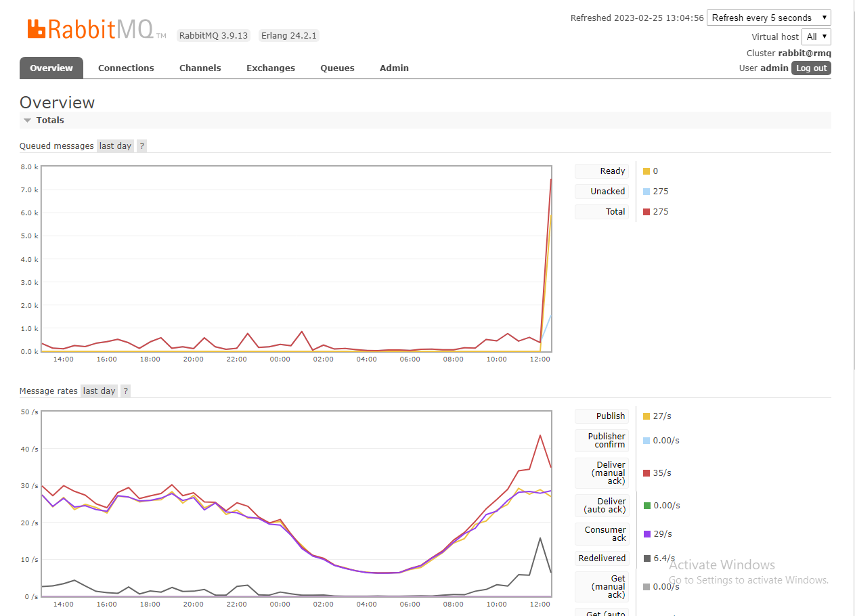The height and width of the screenshot is (616, 855).
Task: Click the Publisher confirm legend label
Action: click(x=602, y=440)
